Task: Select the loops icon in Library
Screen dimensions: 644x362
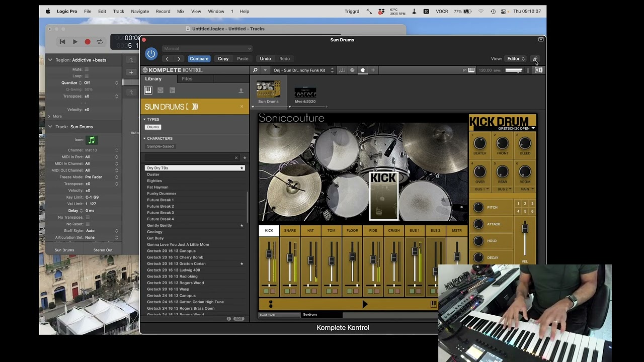Action: coord(160,90)
